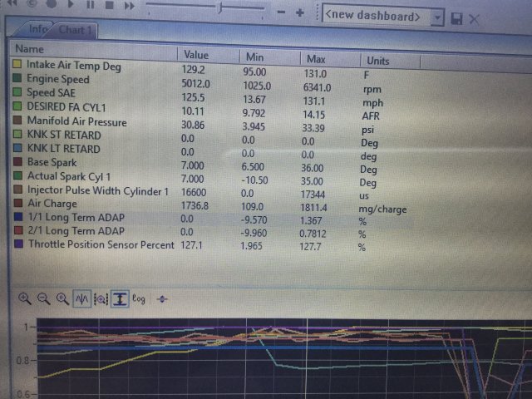This screenshot has height=399, width=532.
Task: Click the zoom out magnifier icon
Action: tap(43, 298)
